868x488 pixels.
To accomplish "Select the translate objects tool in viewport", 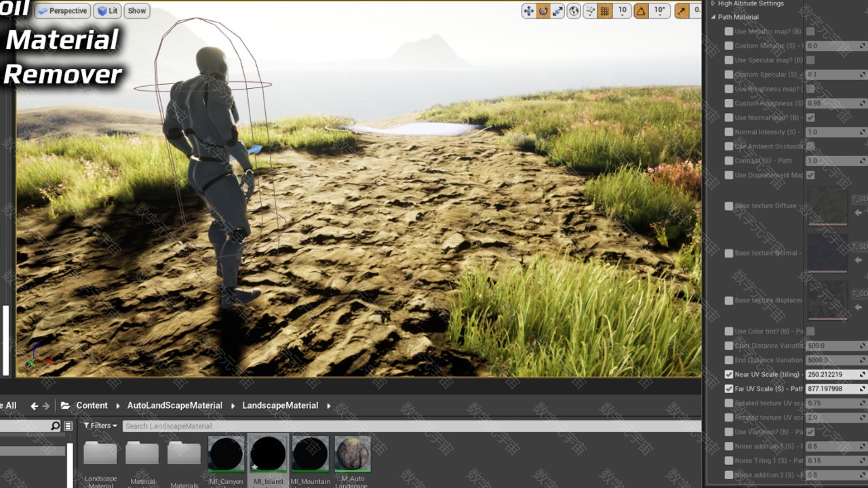I will pyautogui.click(x=529, y=11).
